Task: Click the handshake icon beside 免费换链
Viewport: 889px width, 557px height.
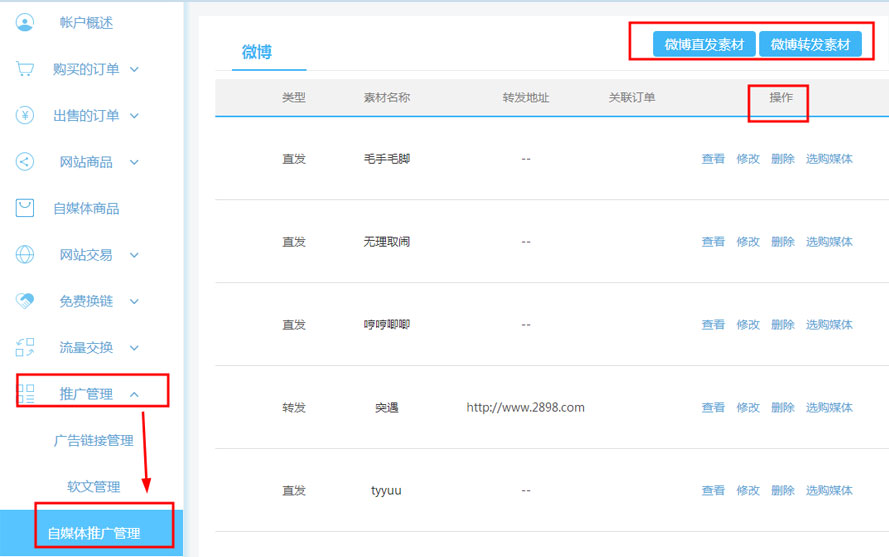Action: tap(25, 301)
